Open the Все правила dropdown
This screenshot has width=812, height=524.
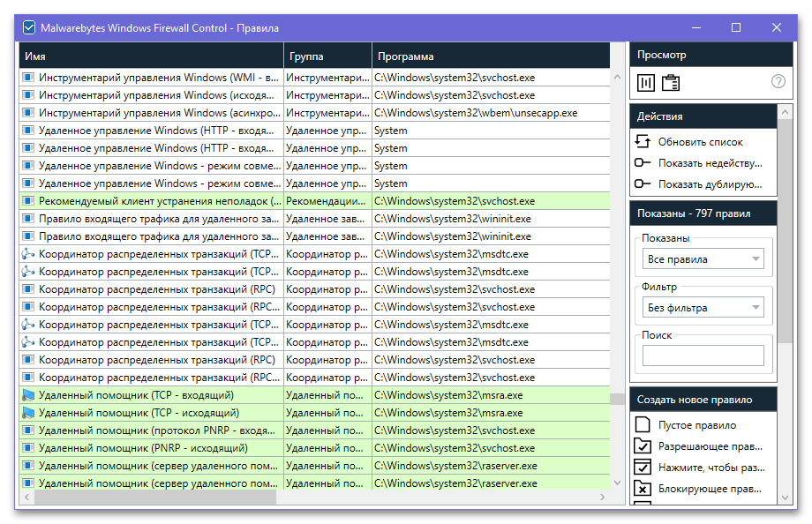(x=703, y=258)
